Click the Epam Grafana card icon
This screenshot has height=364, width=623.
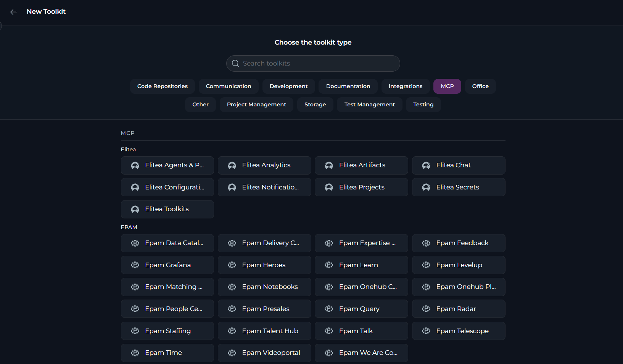(x=135, y=265)
